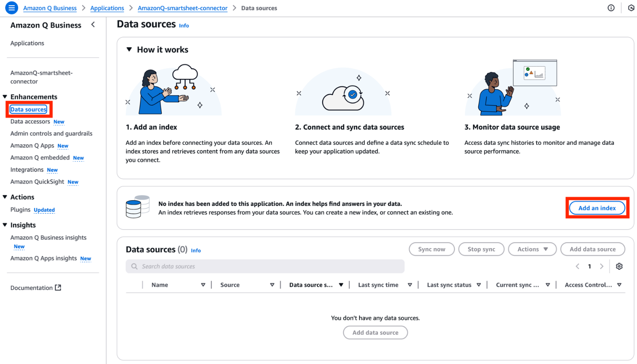637x364 pixels.
Task: Click "You don't have any data sources." text
Action: (375, 318)
